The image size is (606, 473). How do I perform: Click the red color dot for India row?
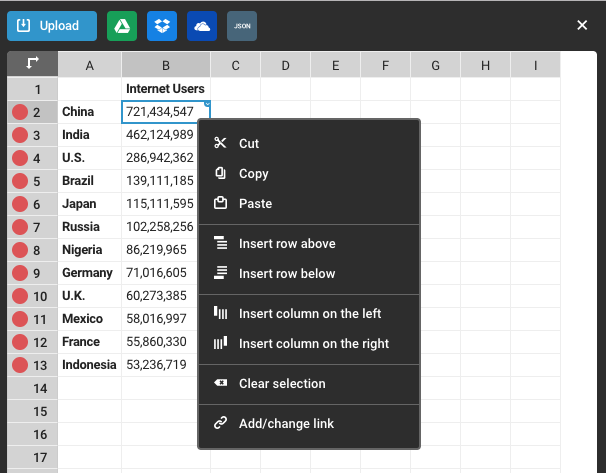tap(20, 135)
